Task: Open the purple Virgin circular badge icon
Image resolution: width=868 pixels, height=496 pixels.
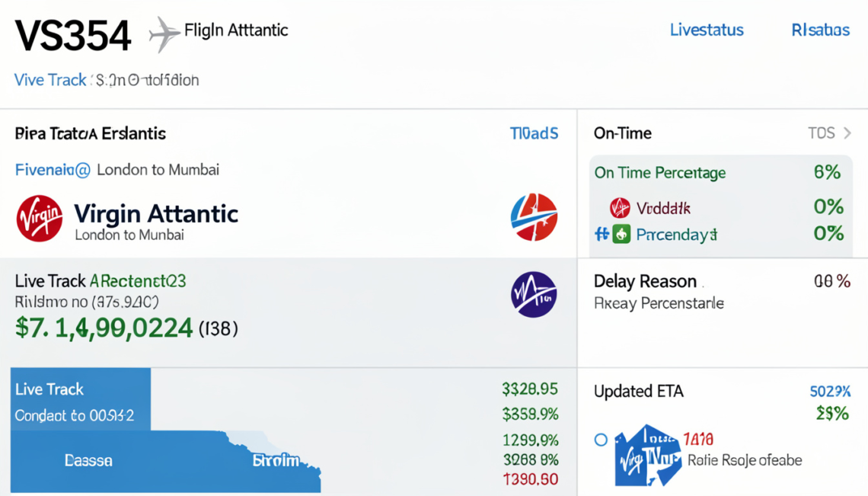Action: click(x=535, y=293)
